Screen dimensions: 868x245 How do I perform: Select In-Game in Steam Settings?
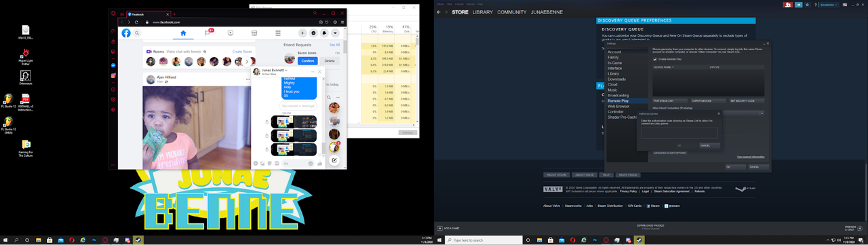pyautogui.click(x=615, y=63)
